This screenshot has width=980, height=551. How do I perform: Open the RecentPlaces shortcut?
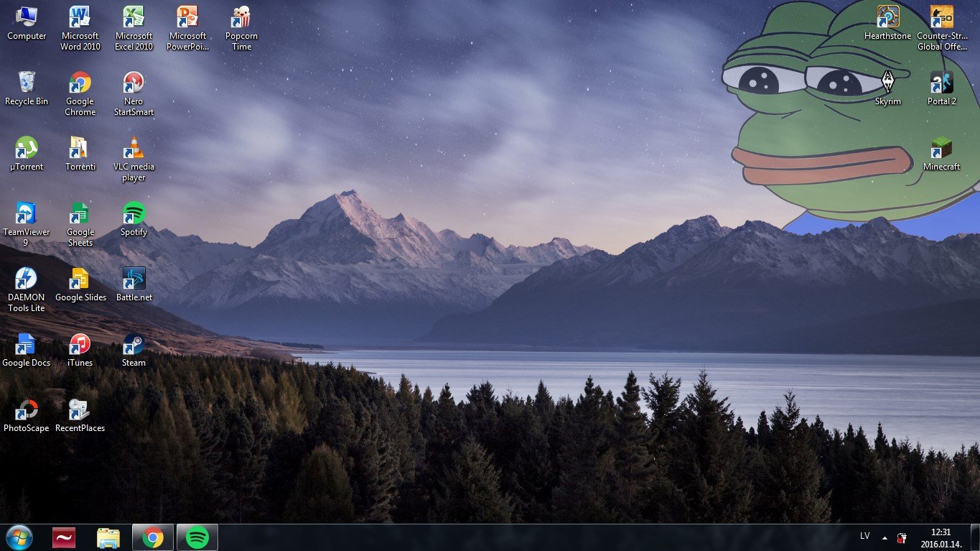[80, 415]
